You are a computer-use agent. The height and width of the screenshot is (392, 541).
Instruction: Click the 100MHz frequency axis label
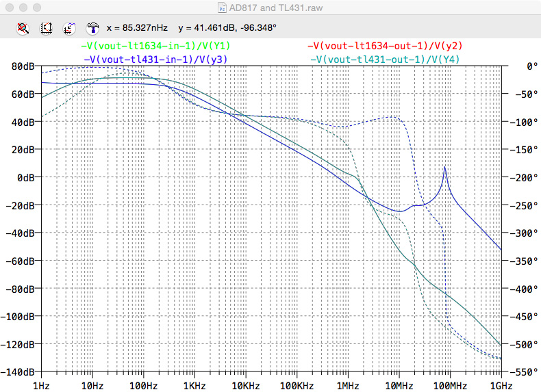click(450, 385)
